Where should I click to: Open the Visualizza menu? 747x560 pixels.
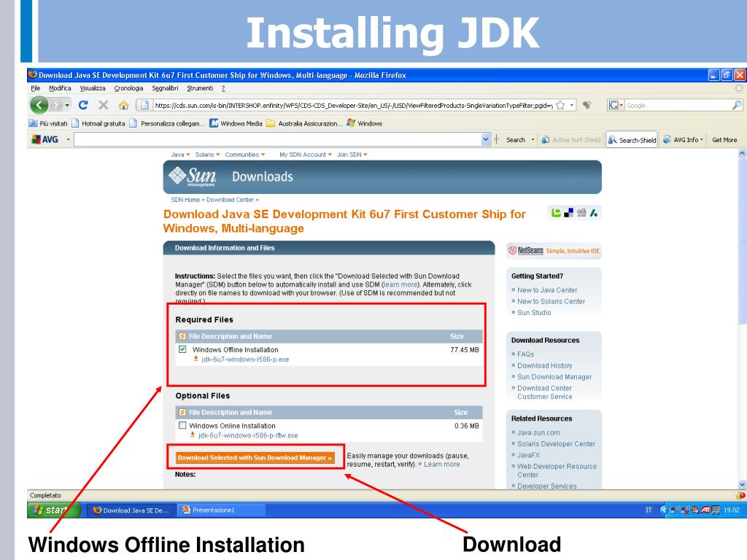point(93,88)
